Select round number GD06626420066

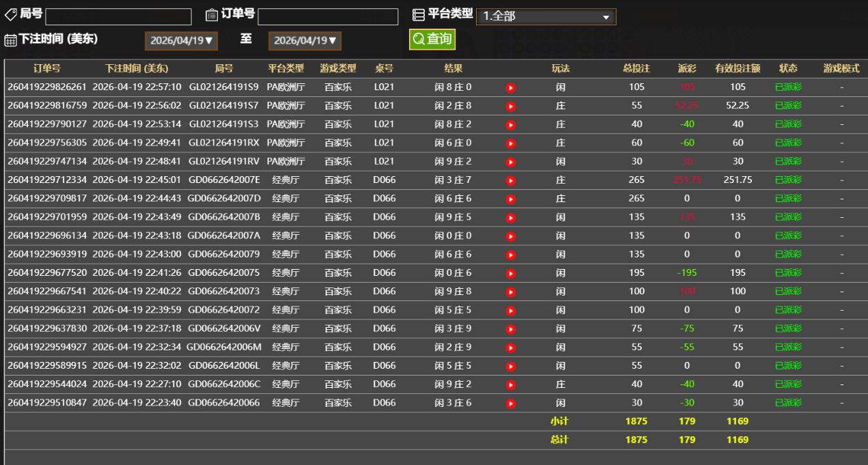coord(224,403)
